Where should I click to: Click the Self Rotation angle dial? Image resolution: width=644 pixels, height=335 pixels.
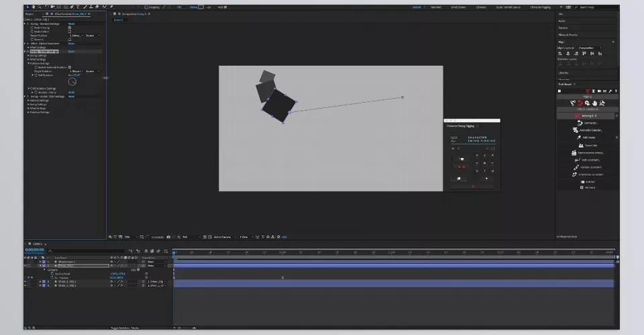click(x=72, y=82)
